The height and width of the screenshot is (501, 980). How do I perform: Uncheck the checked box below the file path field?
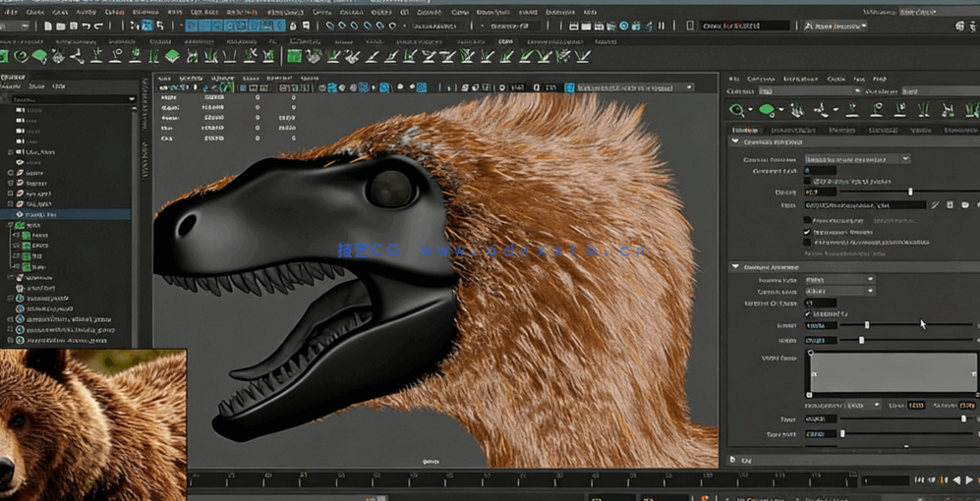tap(808, 232)
